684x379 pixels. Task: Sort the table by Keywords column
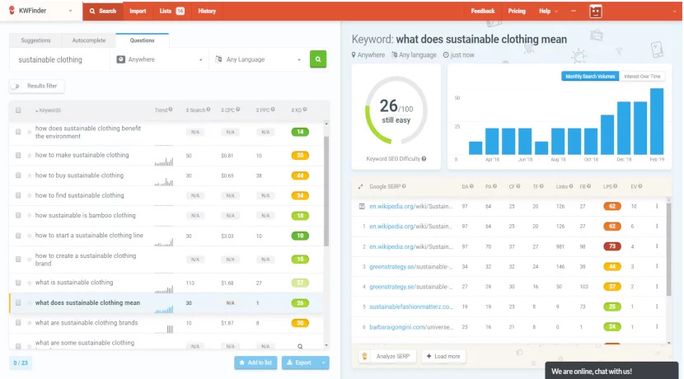[48, 110]
